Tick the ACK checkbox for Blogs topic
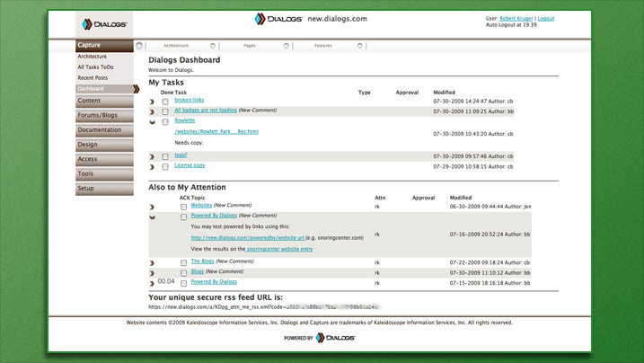The height and width of the screenshot is (363, 644). point(183,273)
